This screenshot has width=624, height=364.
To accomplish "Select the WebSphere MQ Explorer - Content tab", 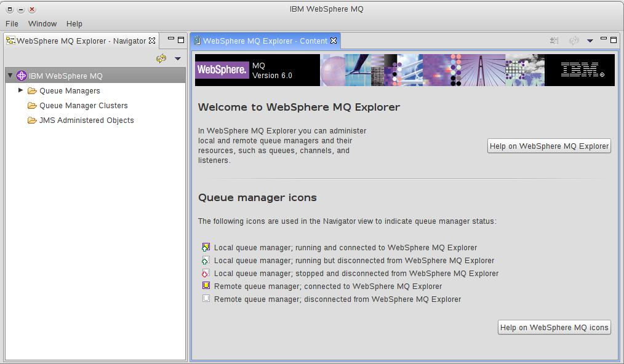I will pyautogui.click(x=265, y=41).
